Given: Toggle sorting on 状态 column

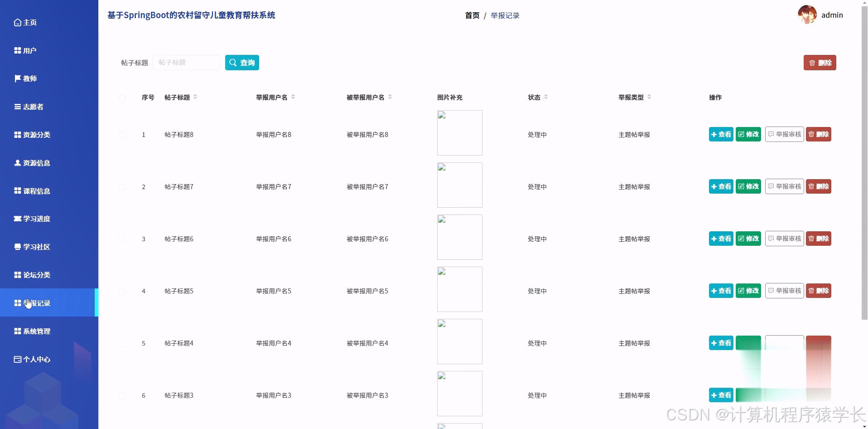Looking at the screenshot, I should [x=546, y=97].
